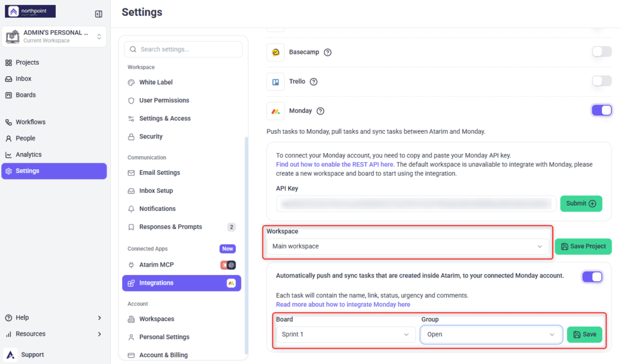620x364 pixels.
Task: Click the settings list scrollbar
Action: pos(247,245)
